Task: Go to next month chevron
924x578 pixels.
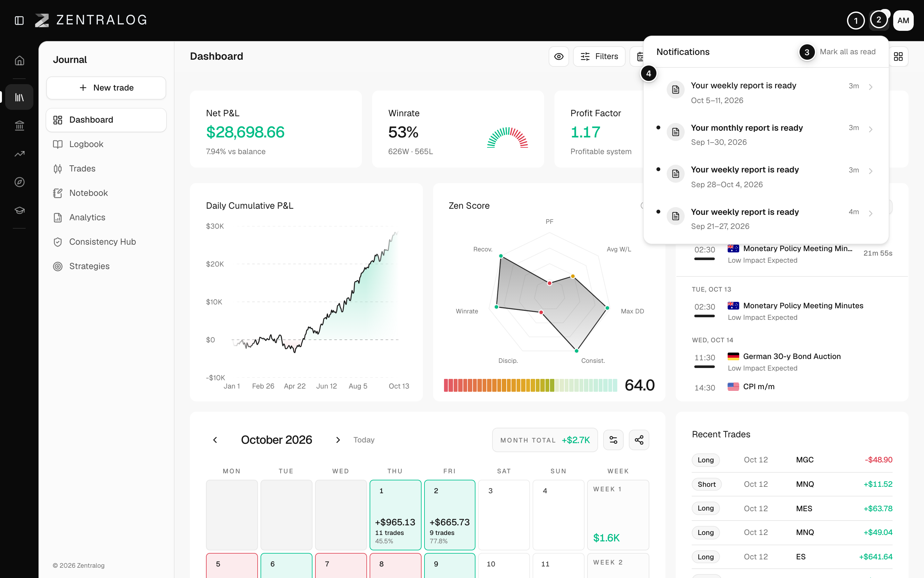Action: [338, 440]
